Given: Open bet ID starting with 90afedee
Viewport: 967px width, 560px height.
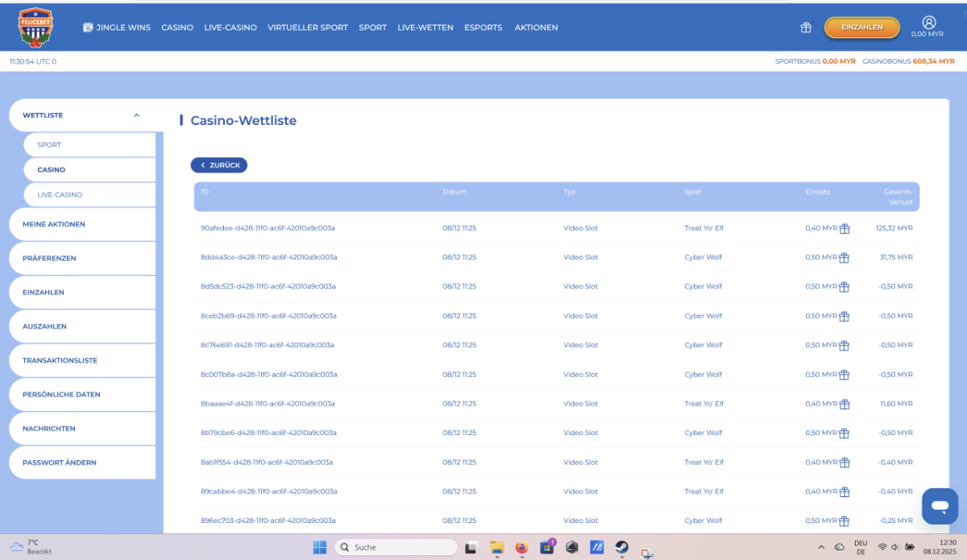Looking at the screenshot, I should click(268, 228).
